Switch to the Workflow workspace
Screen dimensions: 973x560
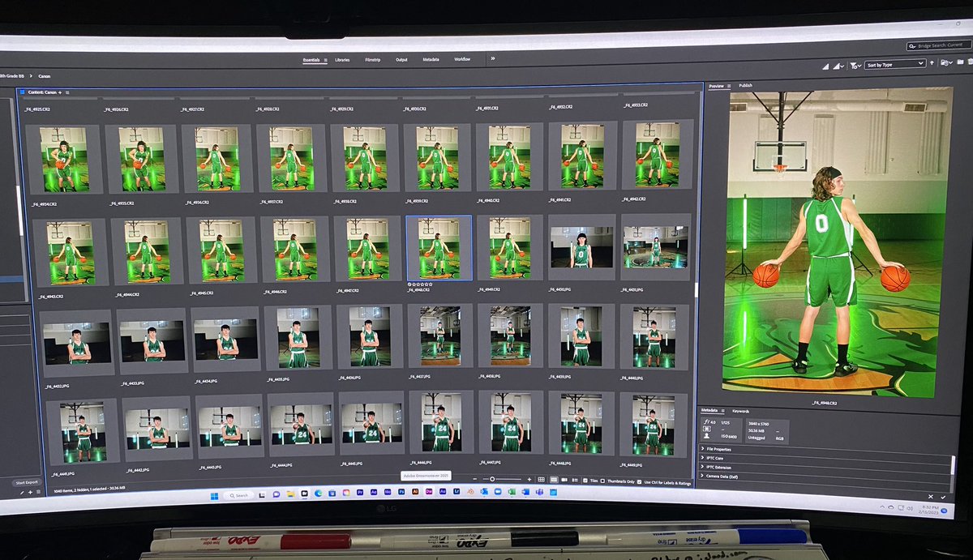tap(462, 59)
